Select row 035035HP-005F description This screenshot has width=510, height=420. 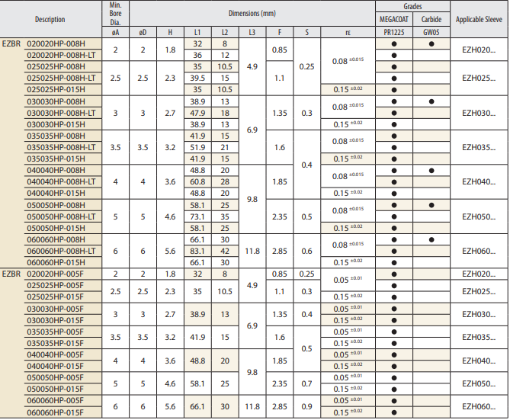click(55, 332)
